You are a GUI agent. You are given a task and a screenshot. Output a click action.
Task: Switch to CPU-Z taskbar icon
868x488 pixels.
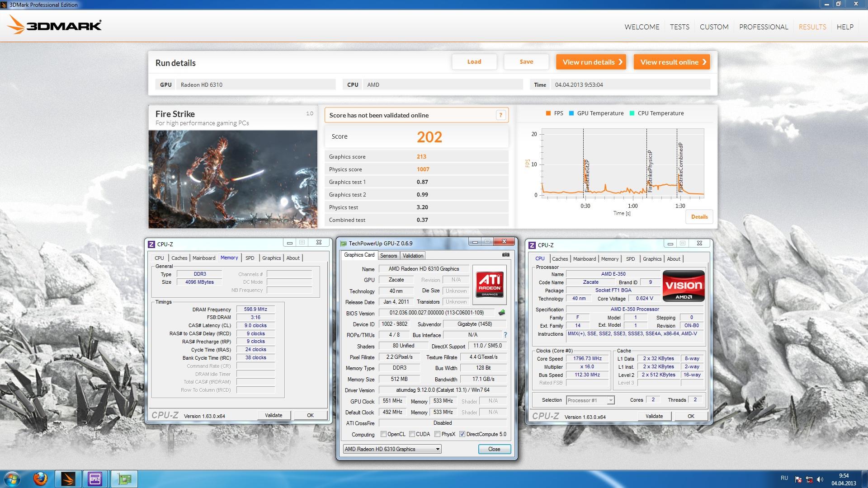[95, 479]
